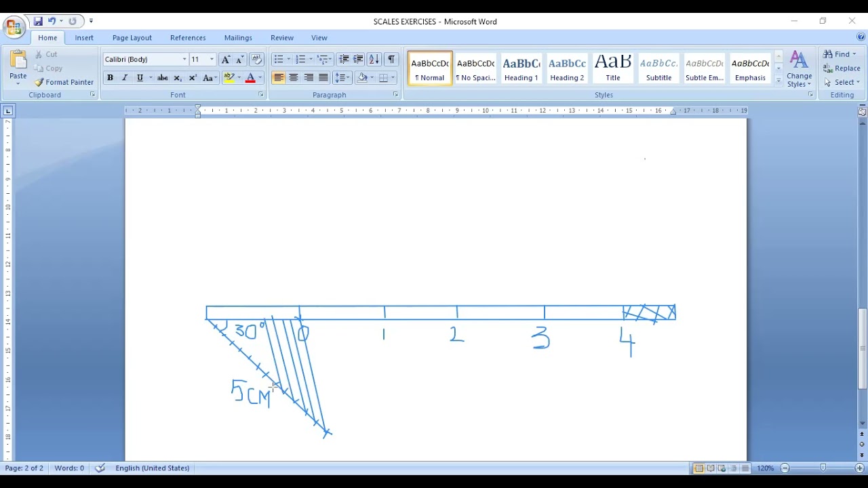Copy the selection
The height and width of the screenshot is (488, 868).
pyautogui.click(x=48, y=68)
